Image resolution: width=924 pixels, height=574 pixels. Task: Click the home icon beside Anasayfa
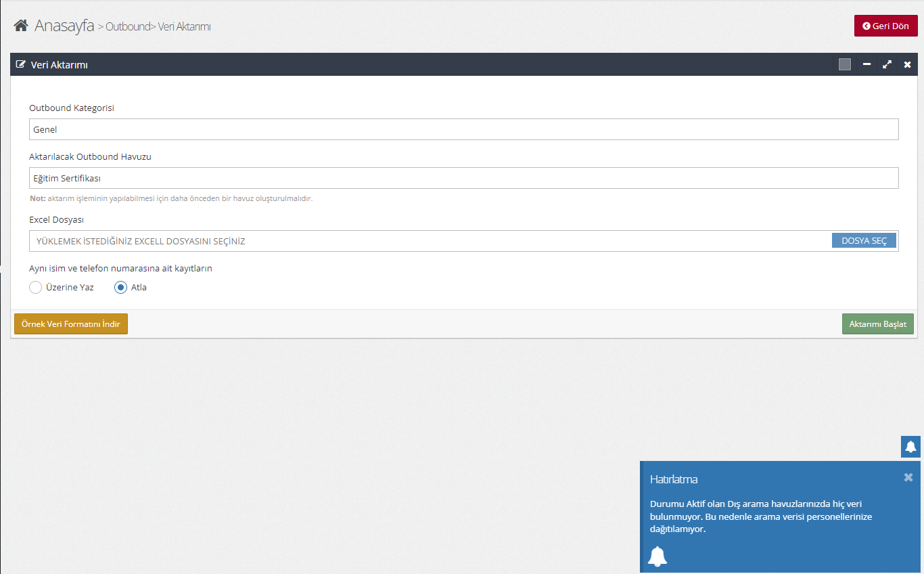tap(21, 26)
